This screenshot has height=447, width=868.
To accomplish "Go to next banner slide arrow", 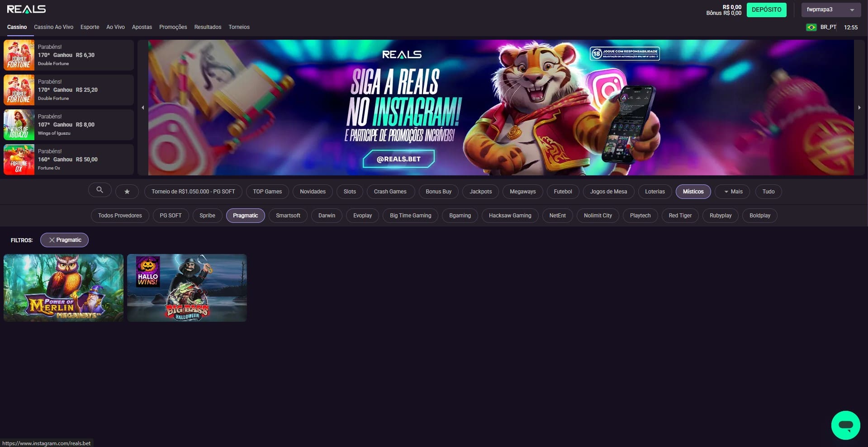I will tap(859, 108).
